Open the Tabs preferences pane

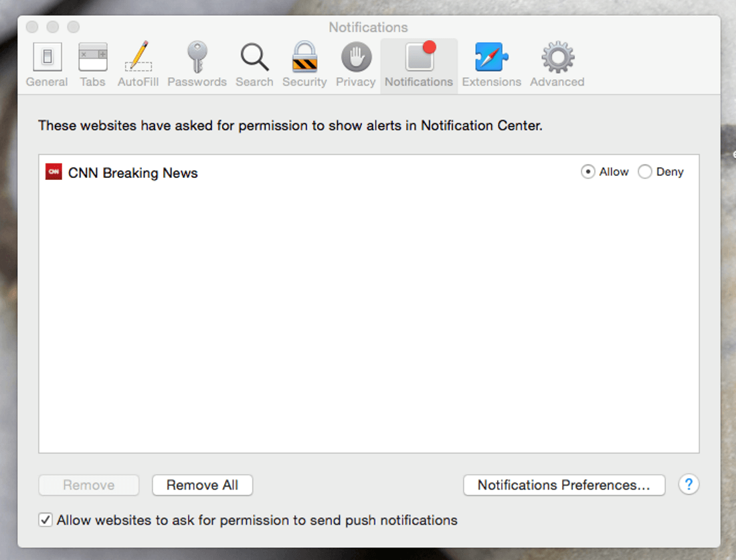click(92, 64)
